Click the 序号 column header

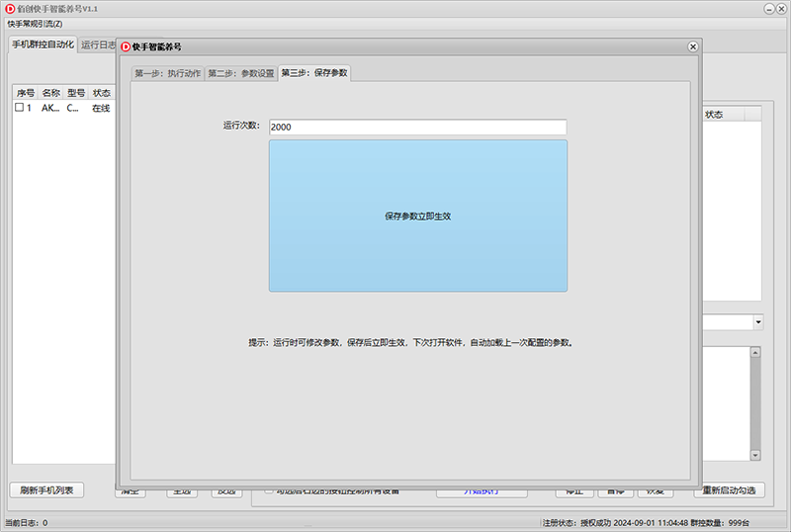pos(26,93)
